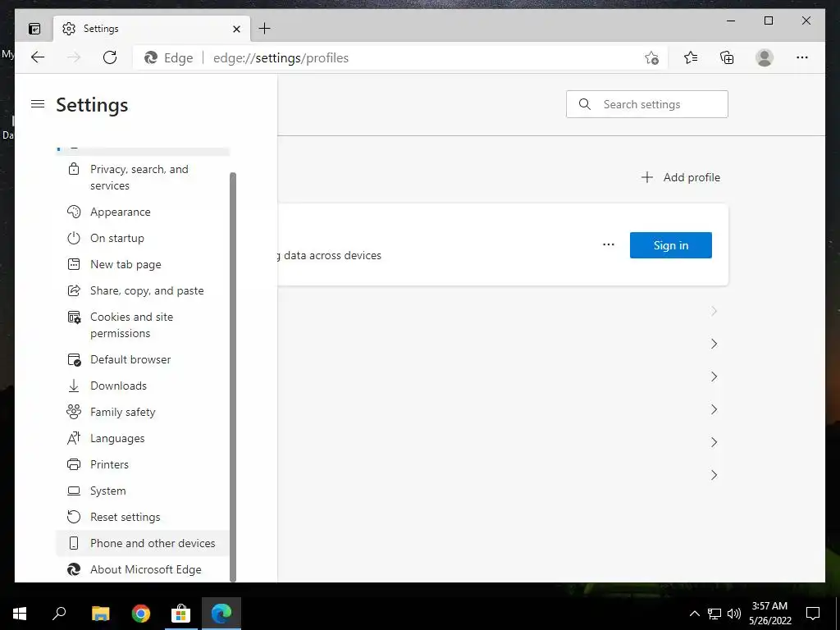Open Default browser settings
Screen dimensions: 840x630
pyautogui.click(x=143, y=359)
